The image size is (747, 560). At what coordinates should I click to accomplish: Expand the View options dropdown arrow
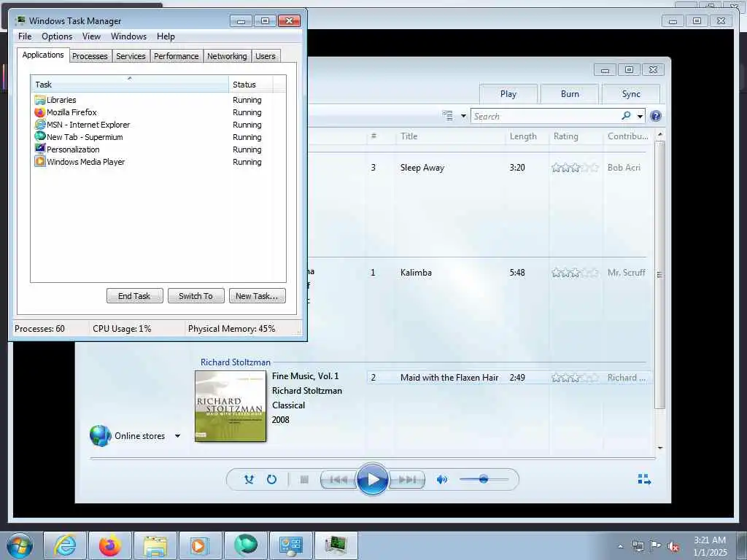[463, 116]
